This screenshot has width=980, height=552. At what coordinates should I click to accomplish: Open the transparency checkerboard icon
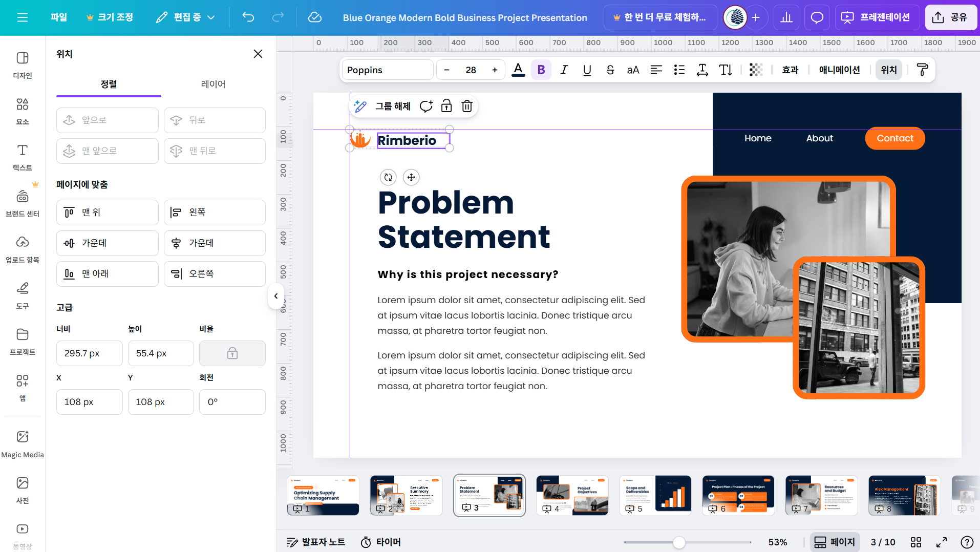click(x=756, y=70)
